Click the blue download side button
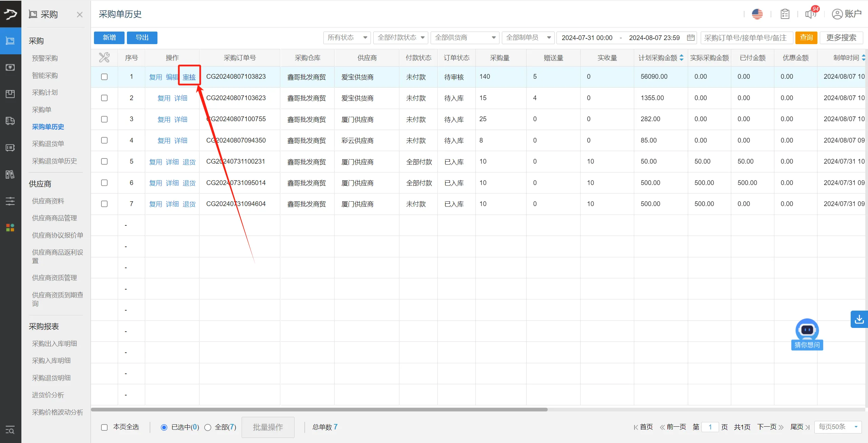This screenshot has width=868, height=443. (859, 319)
